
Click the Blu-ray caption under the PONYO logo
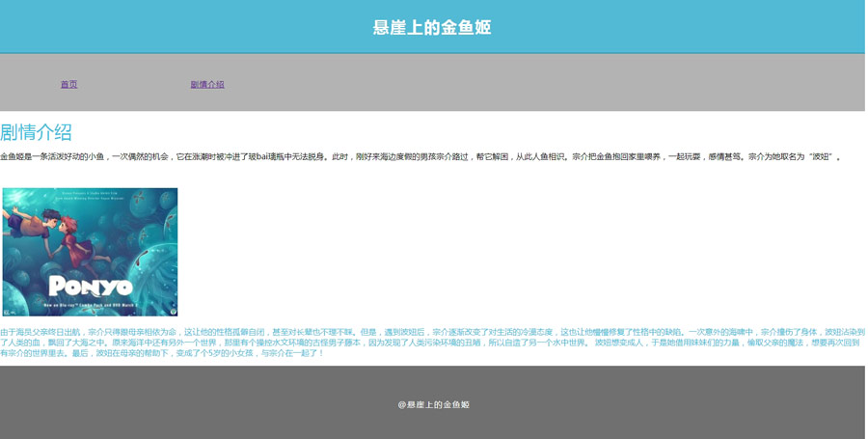point(90,305)
